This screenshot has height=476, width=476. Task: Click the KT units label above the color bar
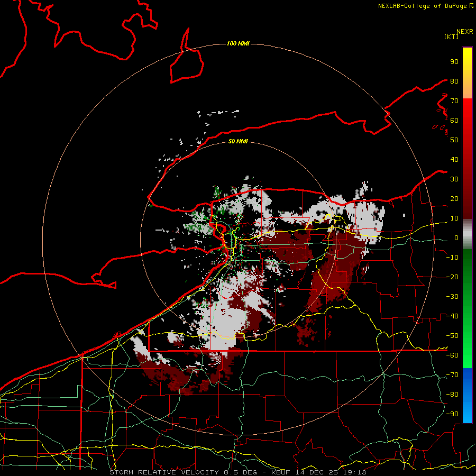point(451,36)
